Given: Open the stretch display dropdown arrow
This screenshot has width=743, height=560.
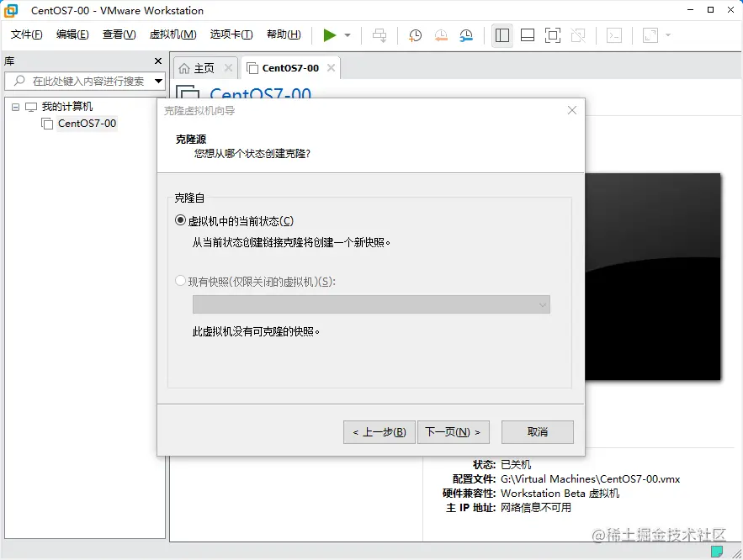Looking at the screenshot, I should pyautogui.click(x=668, y=35).
